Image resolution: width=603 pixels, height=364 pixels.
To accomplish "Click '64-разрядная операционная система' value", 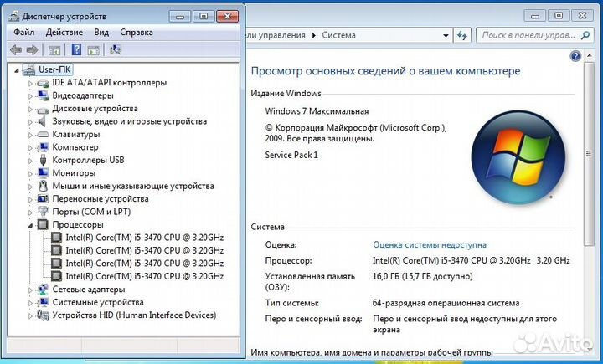I will [446, 303].
